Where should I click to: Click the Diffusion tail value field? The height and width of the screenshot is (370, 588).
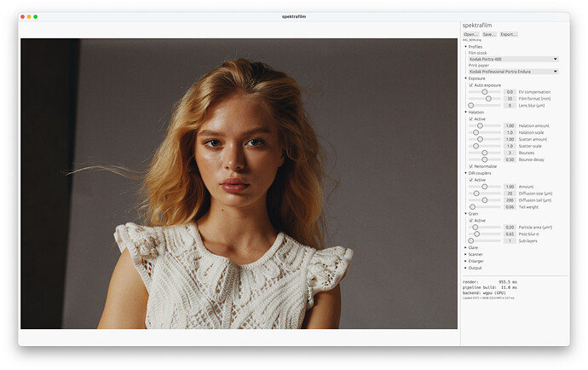click(510, 200)
